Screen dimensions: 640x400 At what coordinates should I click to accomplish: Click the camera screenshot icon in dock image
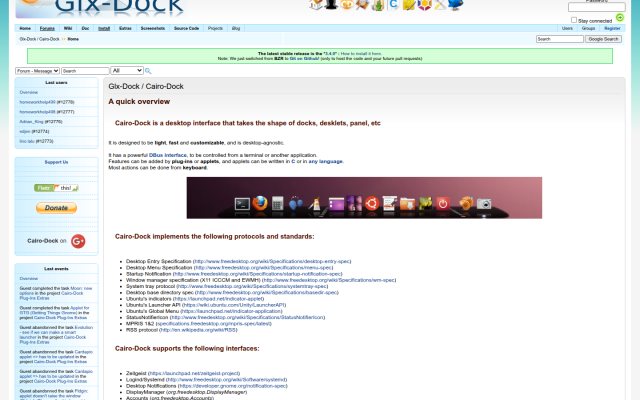(x=484, y=203)
